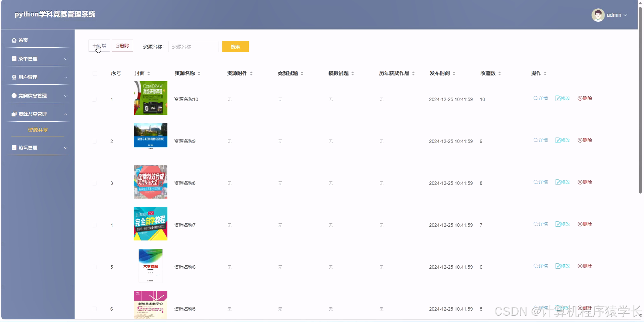Viewport: 644px width, 322px height.
Task: Expand the 用户管理 sidebar menu
Action: pos(38,77)
